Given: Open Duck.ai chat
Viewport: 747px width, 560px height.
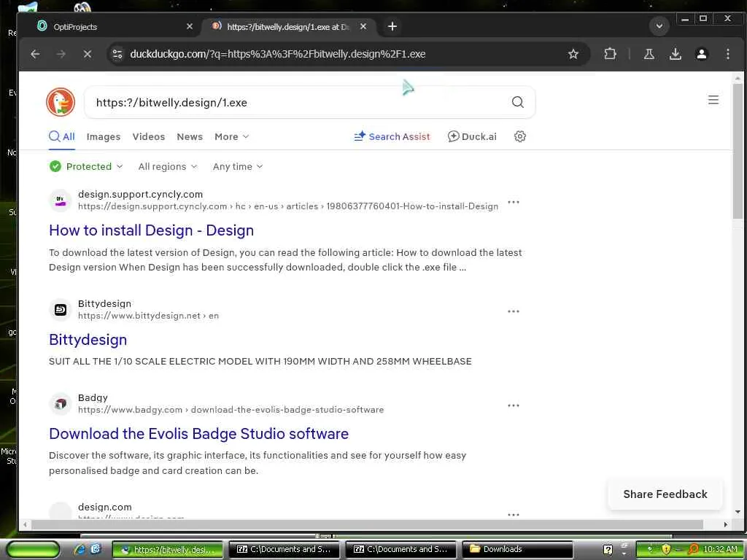Looking at the screenshot, I should coord(472,136).
